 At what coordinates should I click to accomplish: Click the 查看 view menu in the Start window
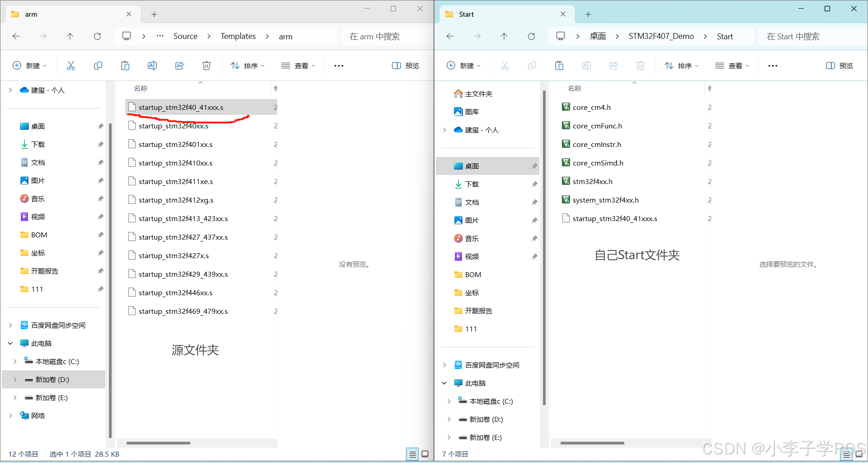tap(732, 66)
